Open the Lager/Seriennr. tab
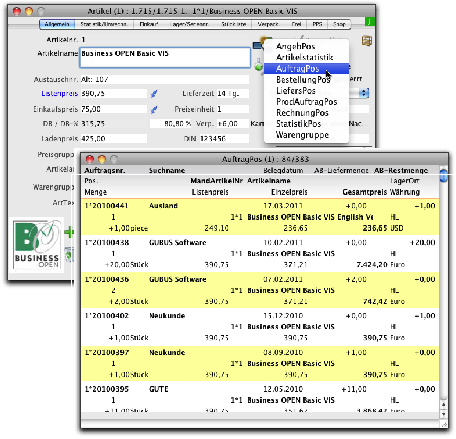The width and height of the screenshot is (456, 439). [x=189, y=24]
